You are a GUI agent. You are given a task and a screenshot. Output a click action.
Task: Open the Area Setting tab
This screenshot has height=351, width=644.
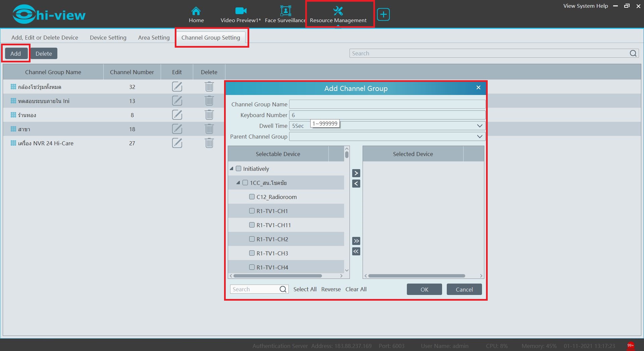coord(154,38)
